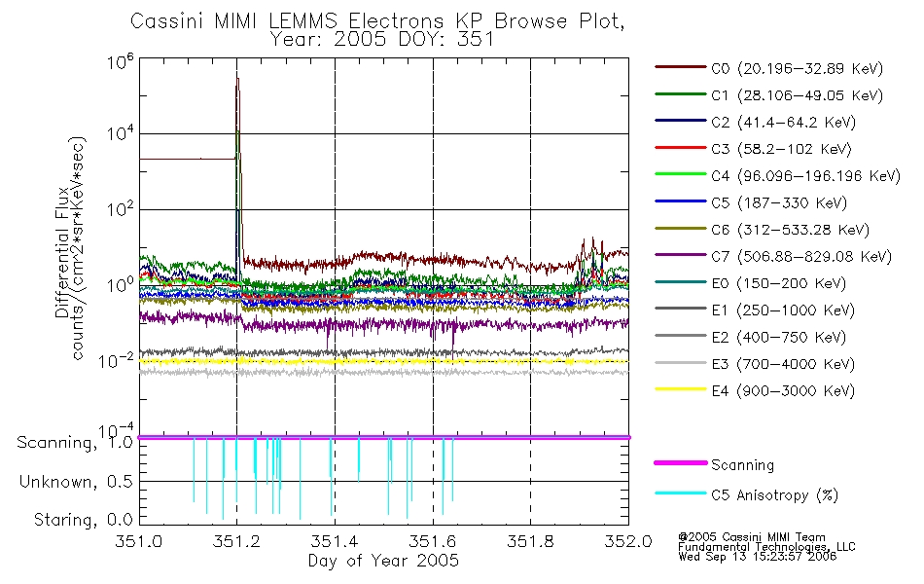Click the E3 (700–4000 KeV) legend label
The height and width of the screenshot is (584, 924).
point(783,364)
